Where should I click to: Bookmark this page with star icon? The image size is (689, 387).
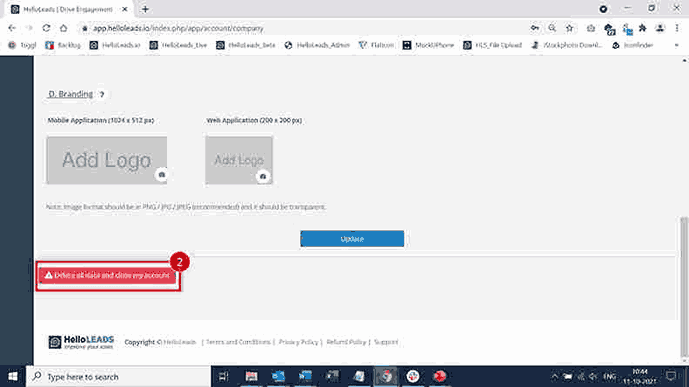[x=569, y=28]
